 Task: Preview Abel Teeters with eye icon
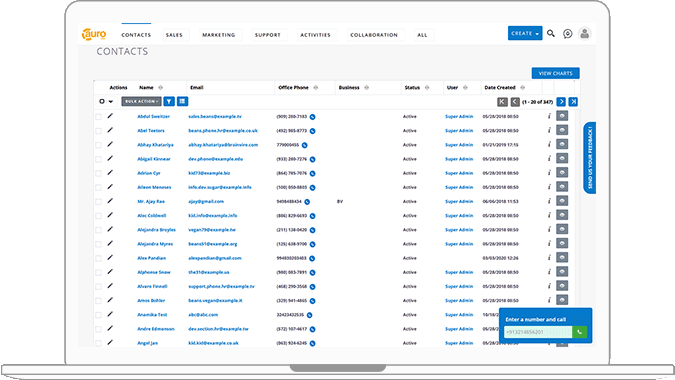[562, 130]
